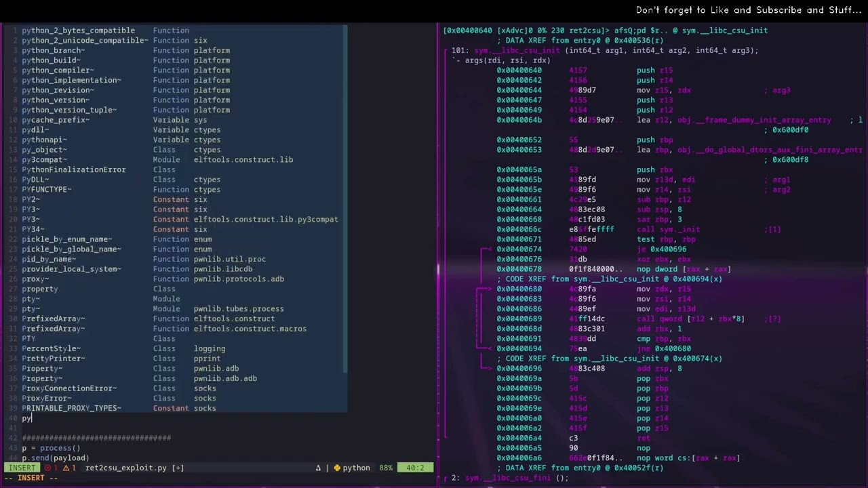The image size is (868, 488).
Task: Click address 0x00400640 in radare2 pane
Action: click(519, 70)
